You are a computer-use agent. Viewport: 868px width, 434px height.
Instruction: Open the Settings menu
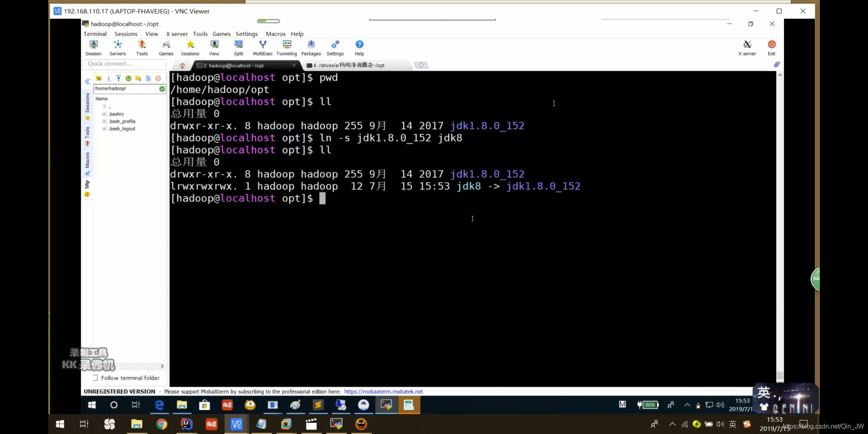click(x=247, y=34)
